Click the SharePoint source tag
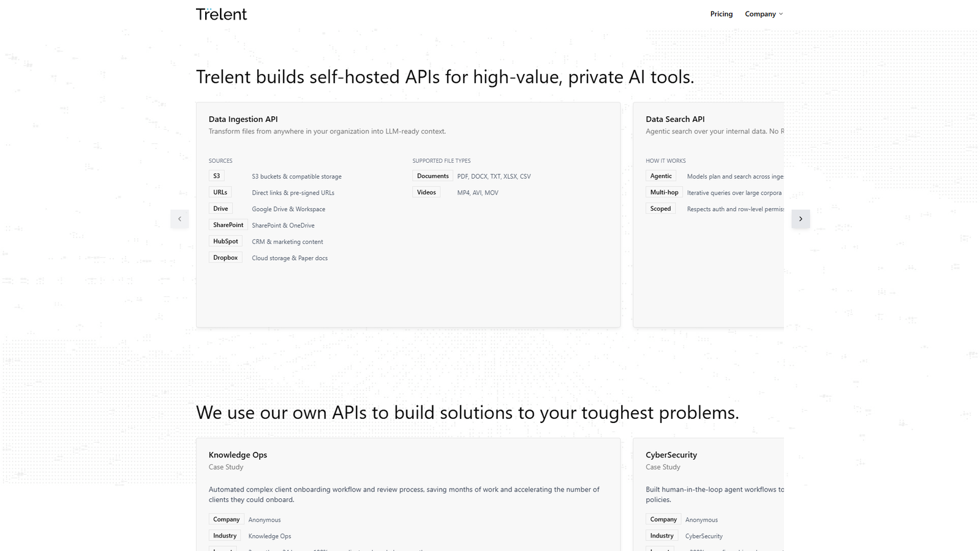This screenshot has width=980, height=551. [x=228, y=225]
